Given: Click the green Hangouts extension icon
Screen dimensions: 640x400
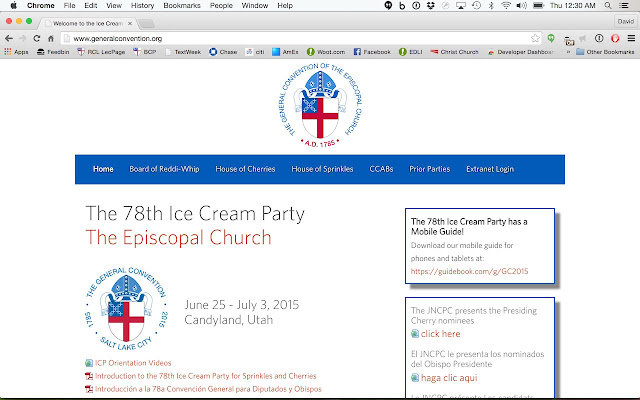Looking at the screenshot, I should [551, 38].
